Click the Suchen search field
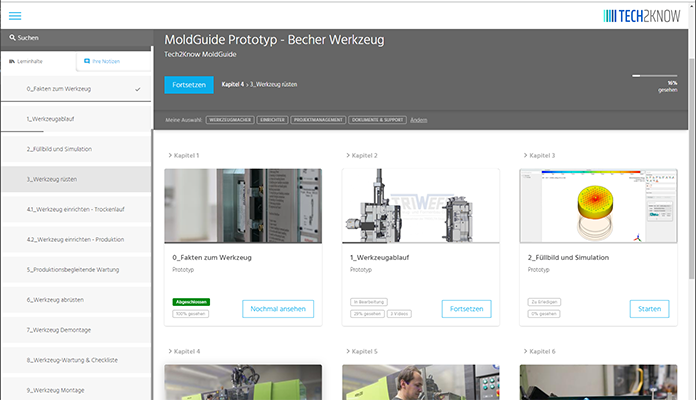This screenshot has height=400, width=696. click(77, 38)
